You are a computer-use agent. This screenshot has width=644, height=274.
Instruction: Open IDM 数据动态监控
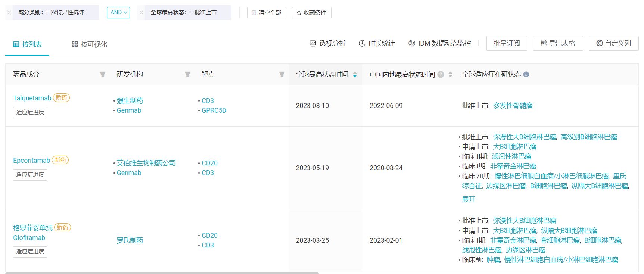pos(439,43)
